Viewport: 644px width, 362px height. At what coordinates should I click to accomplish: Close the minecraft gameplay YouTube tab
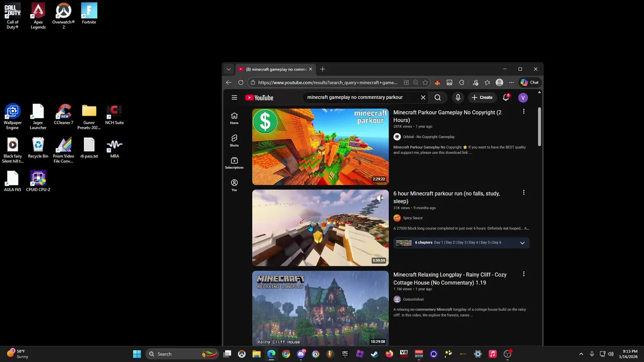point(310,69)
